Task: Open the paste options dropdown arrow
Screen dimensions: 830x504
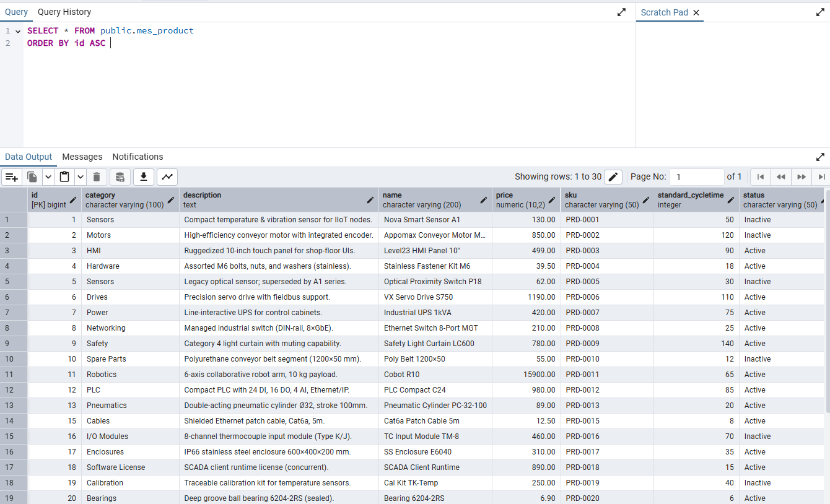Action: [81, 177]
